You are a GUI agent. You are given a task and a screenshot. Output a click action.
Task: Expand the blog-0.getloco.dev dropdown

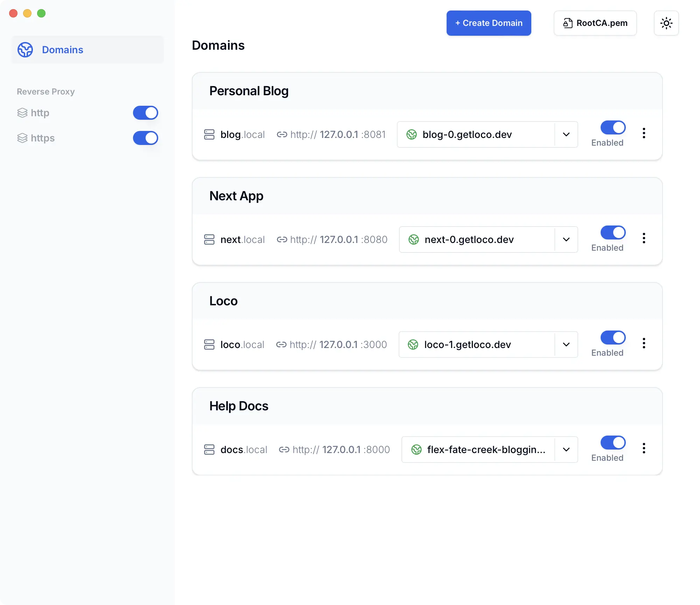click(566, 134)
